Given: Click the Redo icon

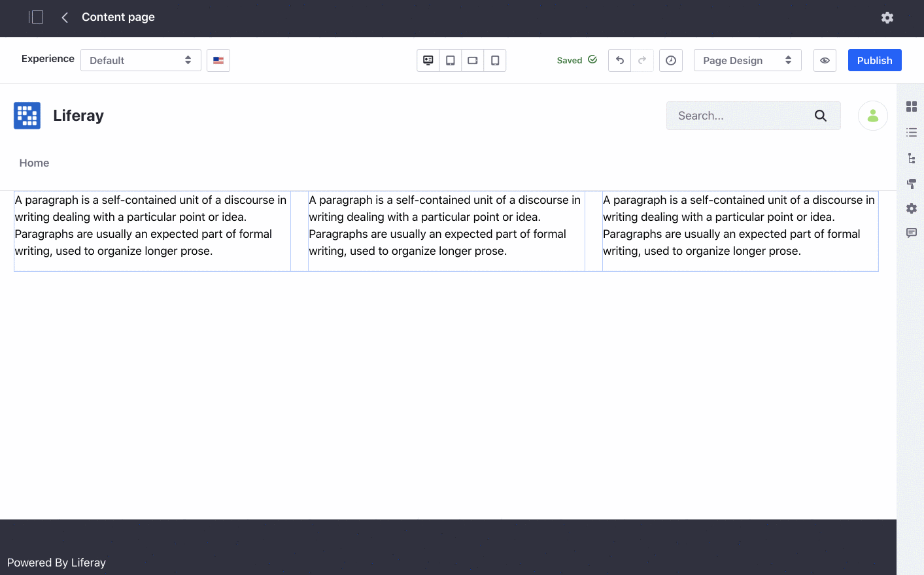Looking at the screenshot, I should pyautogui.click(x=642, y=60).
